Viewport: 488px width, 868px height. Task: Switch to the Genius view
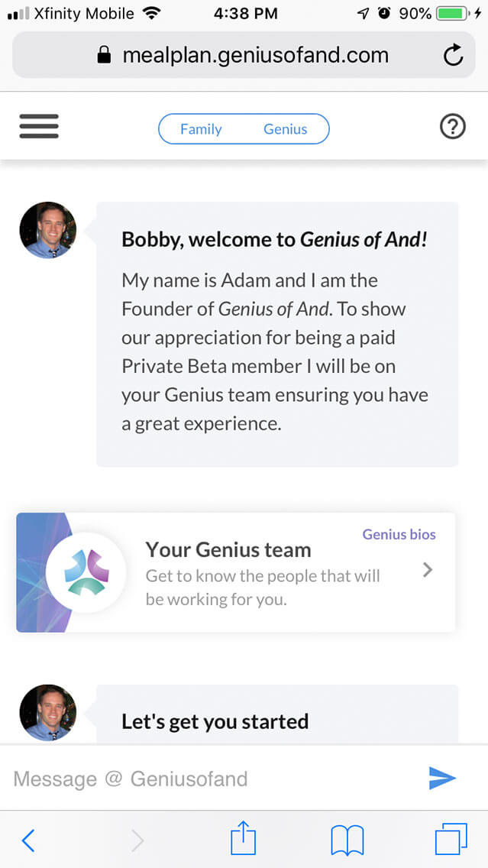click(286, 129)
